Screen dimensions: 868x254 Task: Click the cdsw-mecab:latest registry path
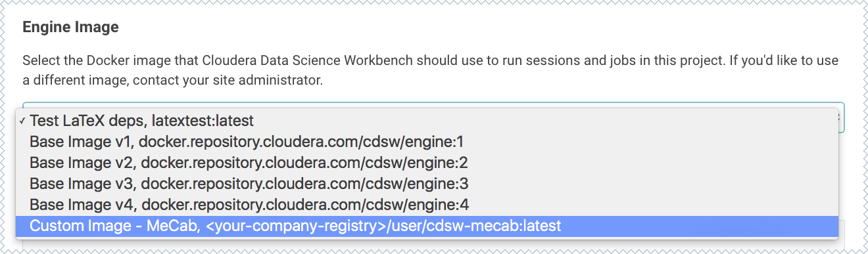379,226
